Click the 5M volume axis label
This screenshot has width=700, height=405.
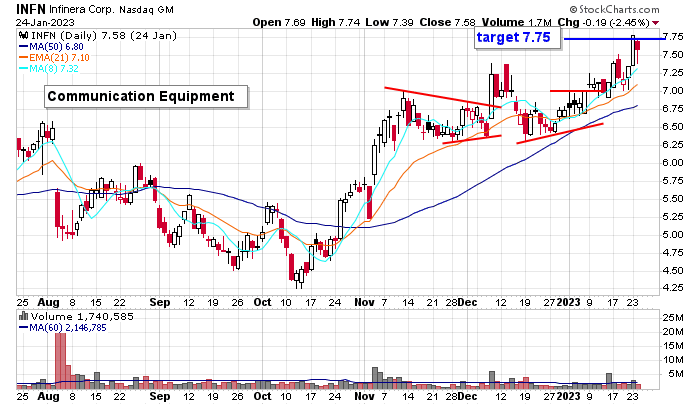(675, 374)
